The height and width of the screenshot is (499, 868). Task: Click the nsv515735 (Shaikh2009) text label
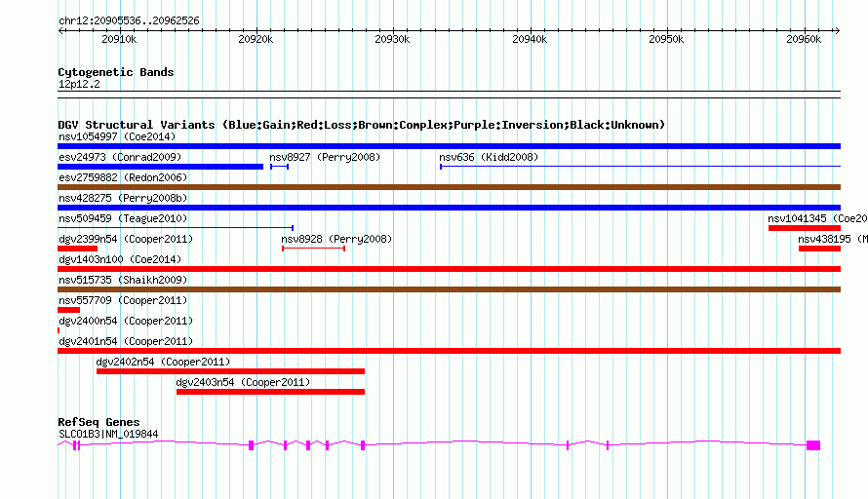pos(123,280)
